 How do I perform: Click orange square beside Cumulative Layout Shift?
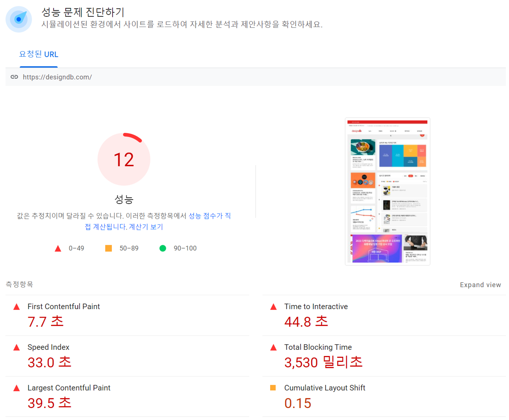(273, 388)
